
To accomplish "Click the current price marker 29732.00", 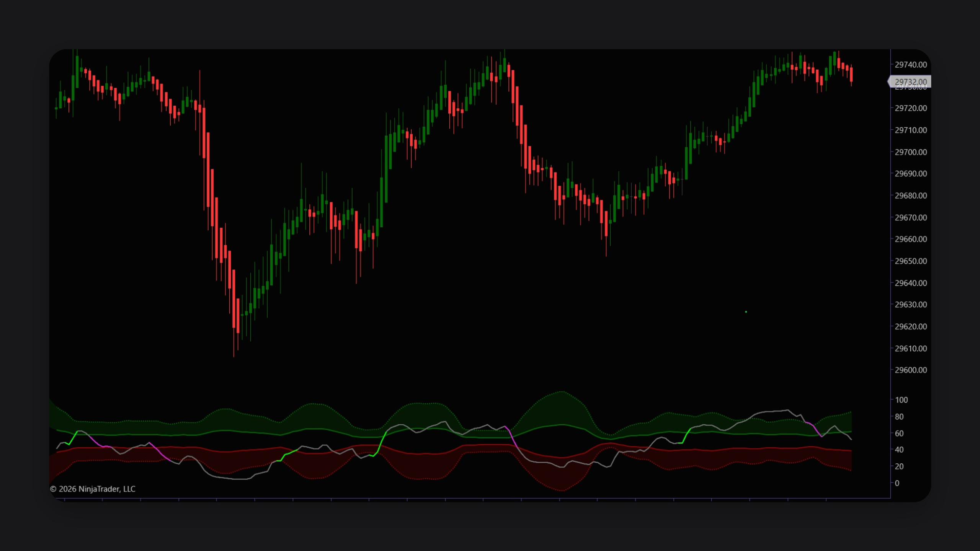I will click(x=910, y=82).
